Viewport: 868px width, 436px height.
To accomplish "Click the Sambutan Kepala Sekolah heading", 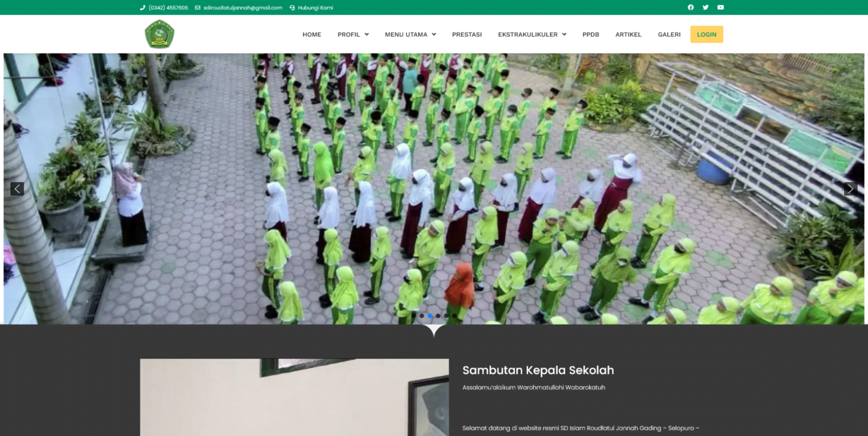I will pos(538,370).
